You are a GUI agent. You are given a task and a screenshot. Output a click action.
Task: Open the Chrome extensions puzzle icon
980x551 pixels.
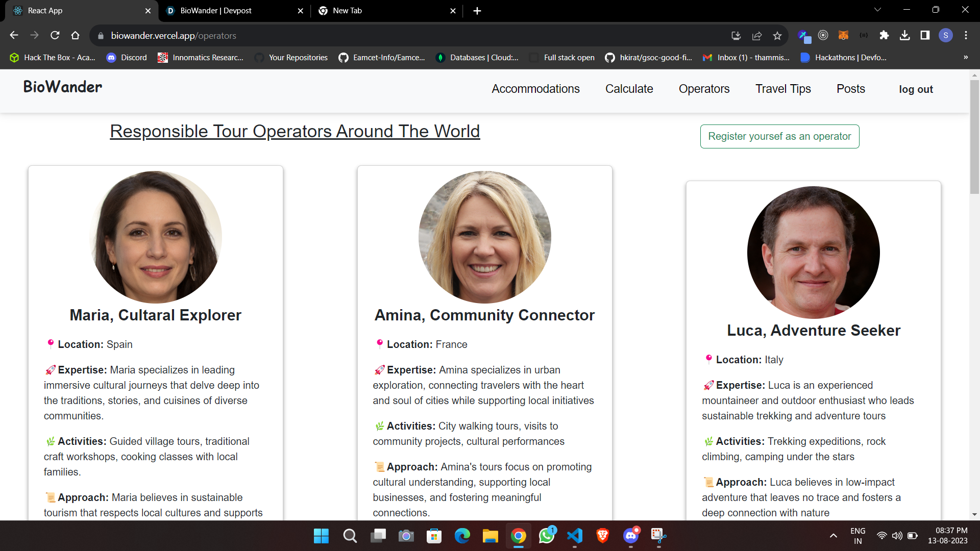884,35
